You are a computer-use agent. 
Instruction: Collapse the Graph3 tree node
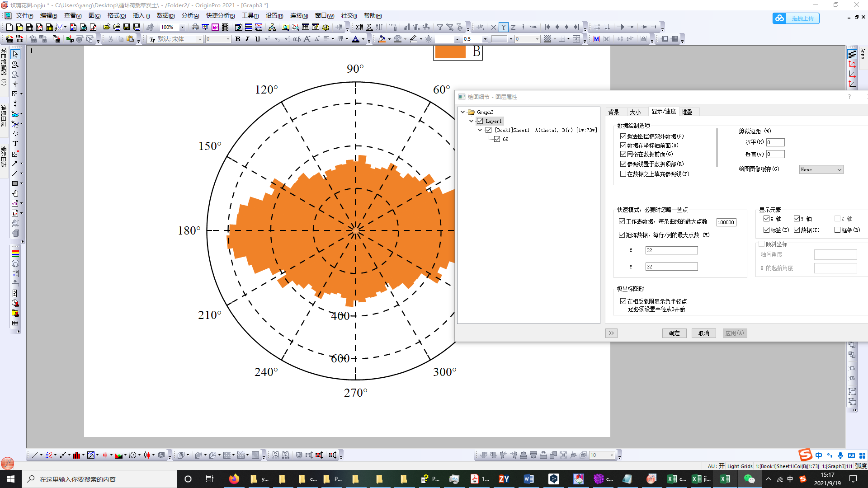click(462, 112)
